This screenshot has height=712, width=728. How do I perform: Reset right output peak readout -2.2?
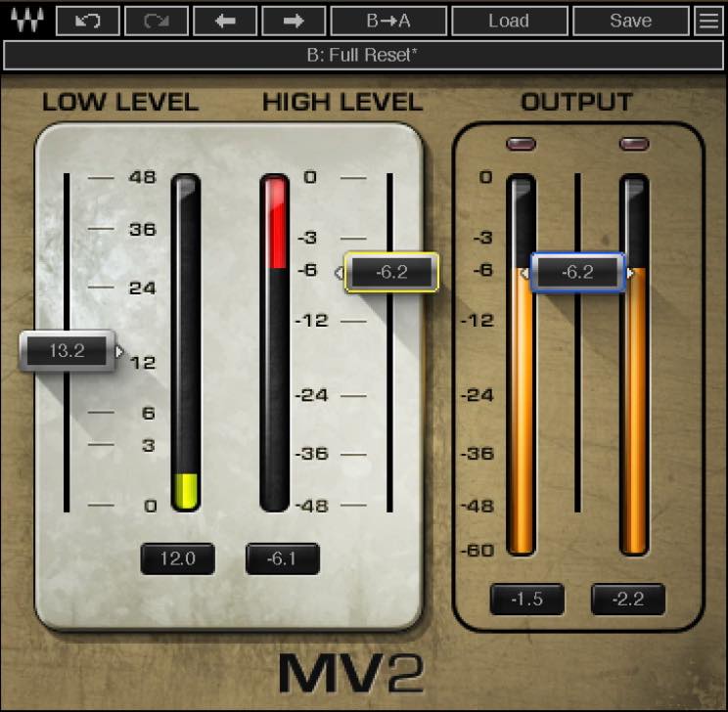coord(628,600)
